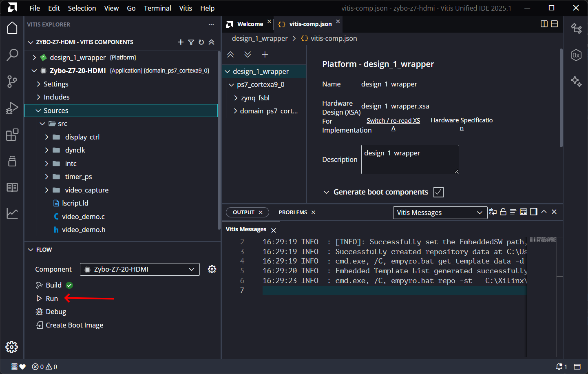Expand design_1_wrapper platform in explorer
The height and width of the screenshot is (374, 588).
click(35, 58)
